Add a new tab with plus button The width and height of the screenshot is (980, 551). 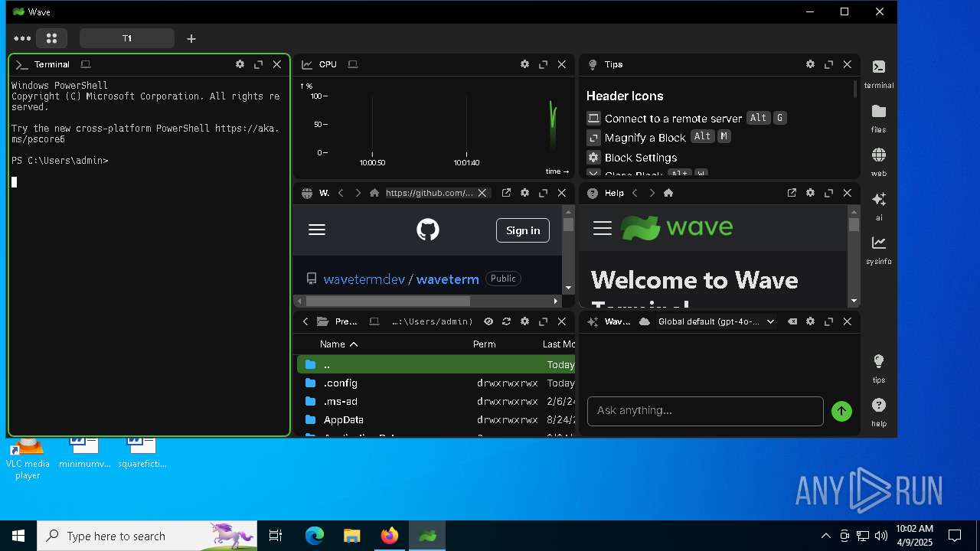click(191, 38)
